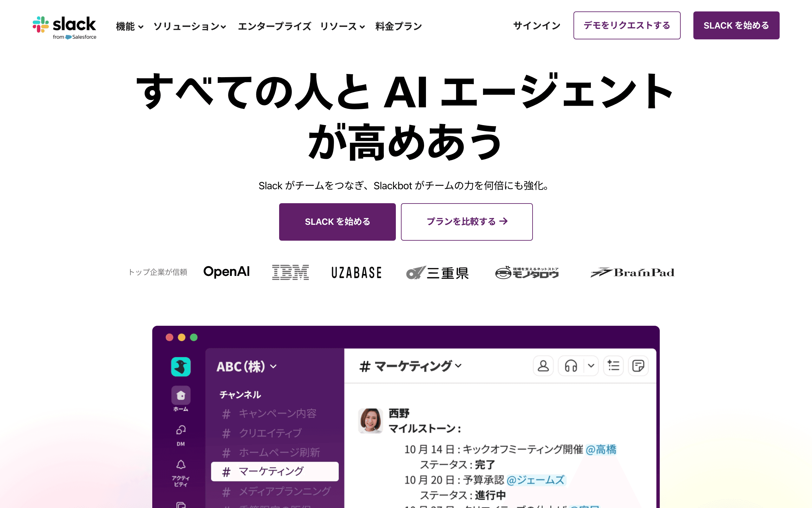Click the UZABASE logo
812x508 pixels.
[x=356, y=272]
